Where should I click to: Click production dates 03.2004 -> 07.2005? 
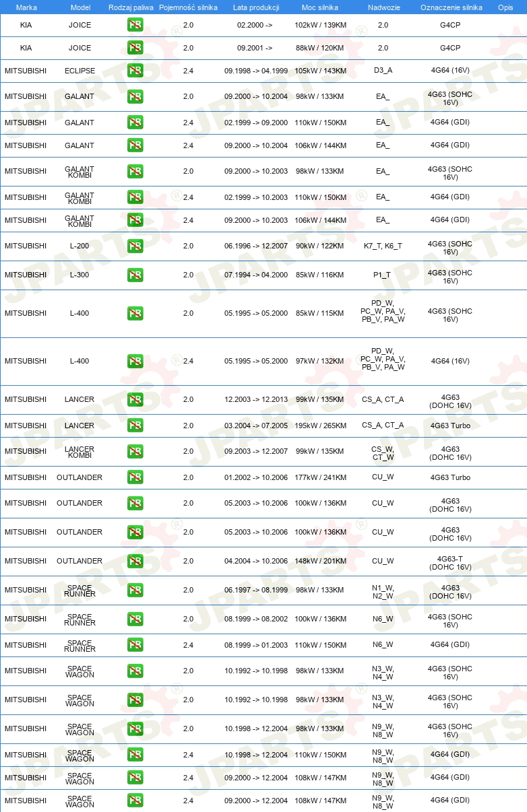click(x=256, y=426)
